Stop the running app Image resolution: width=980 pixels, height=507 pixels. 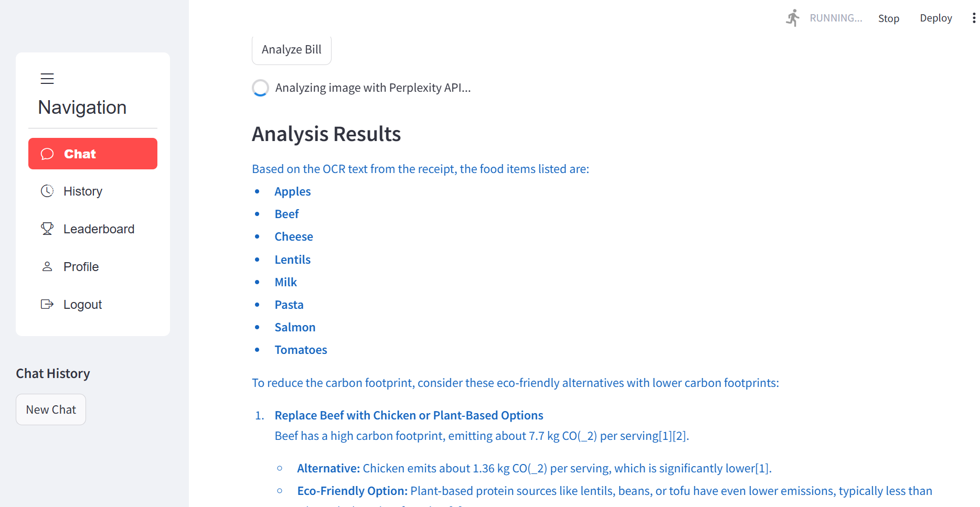click(889, 18)
